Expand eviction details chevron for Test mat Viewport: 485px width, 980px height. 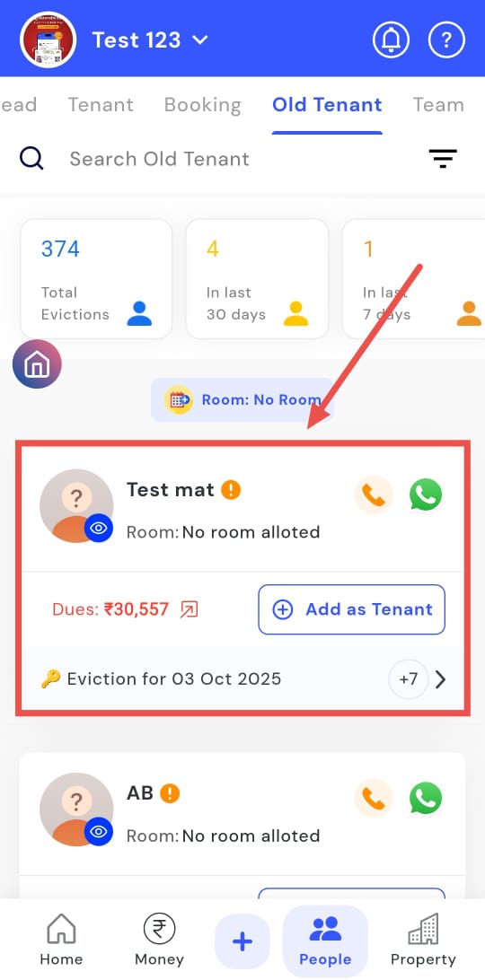tap(441, 679)
